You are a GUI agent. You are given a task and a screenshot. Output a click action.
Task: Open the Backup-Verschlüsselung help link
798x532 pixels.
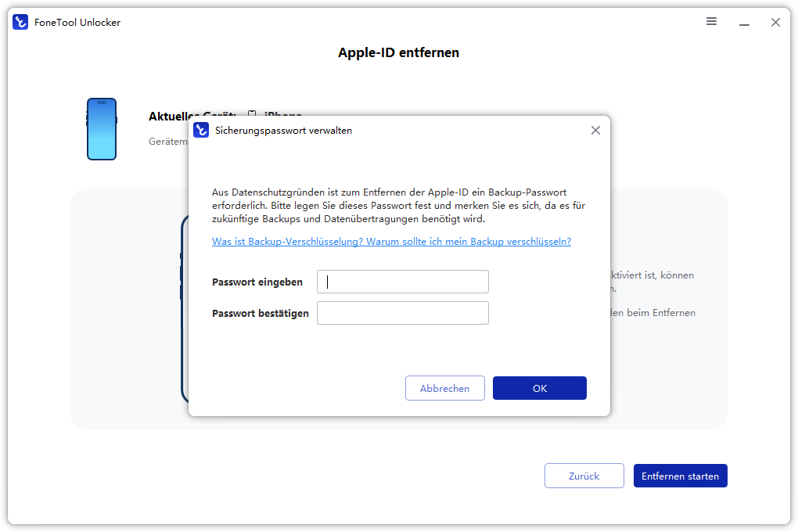pos(391,242)
